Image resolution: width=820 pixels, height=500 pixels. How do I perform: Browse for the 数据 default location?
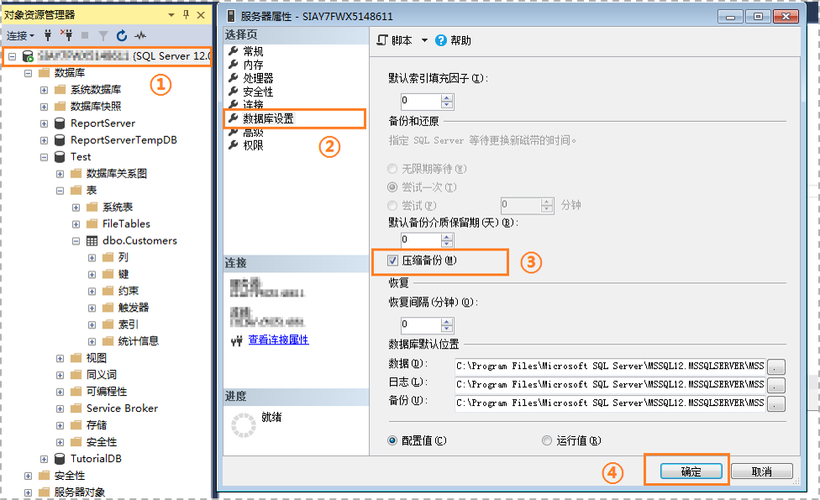click(x=776, y=367)
